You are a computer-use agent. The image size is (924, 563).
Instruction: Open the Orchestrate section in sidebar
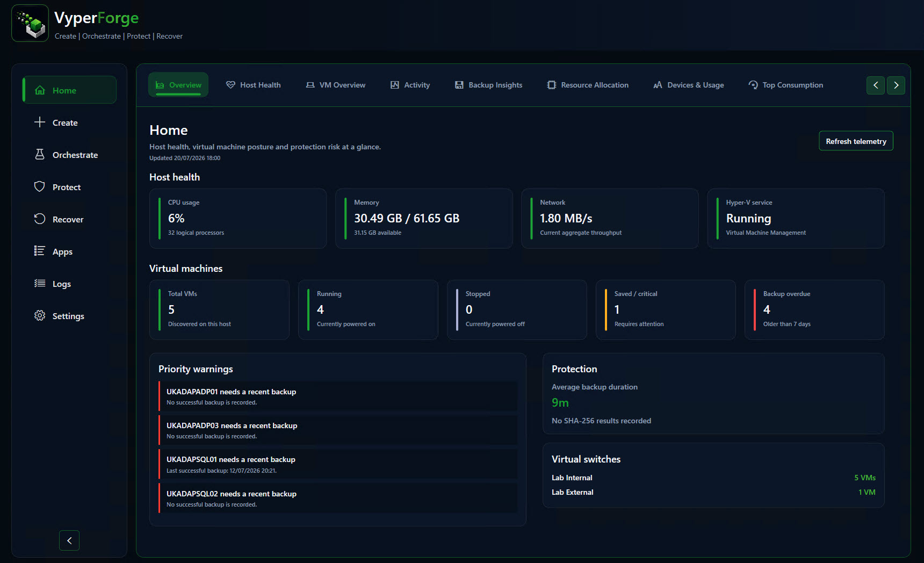tap(69, 155)
